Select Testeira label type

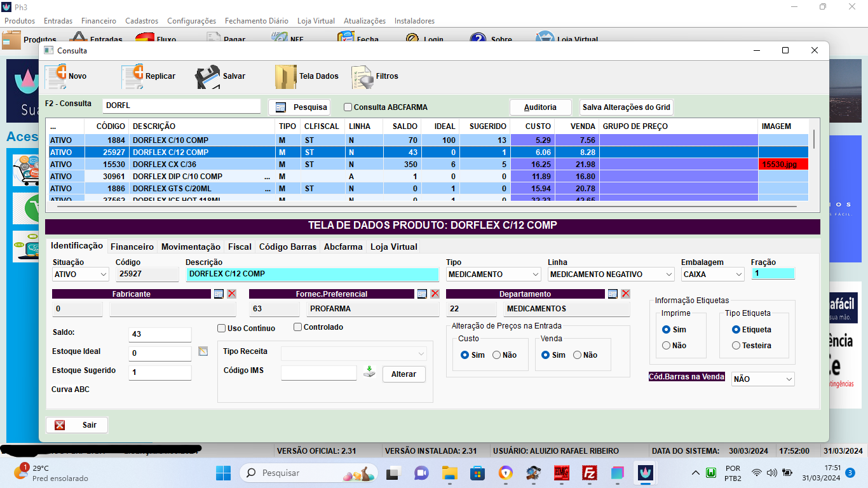coord(736,346)
